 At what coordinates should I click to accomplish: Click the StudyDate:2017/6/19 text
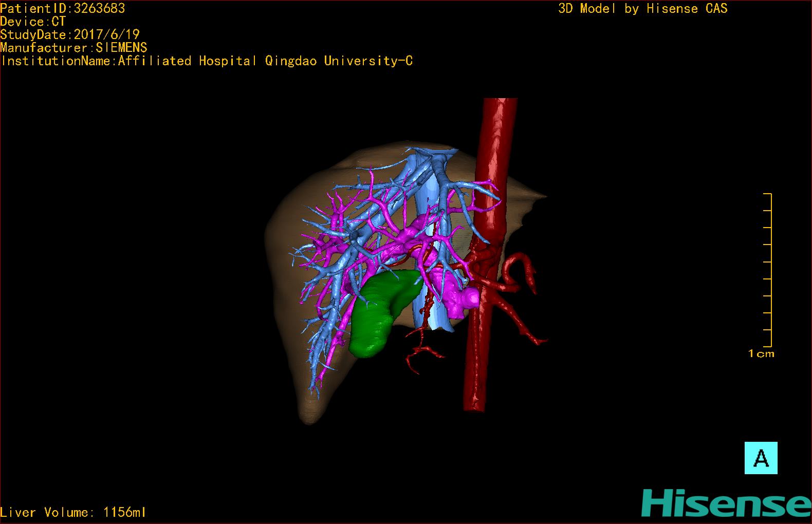click(70, 34)
